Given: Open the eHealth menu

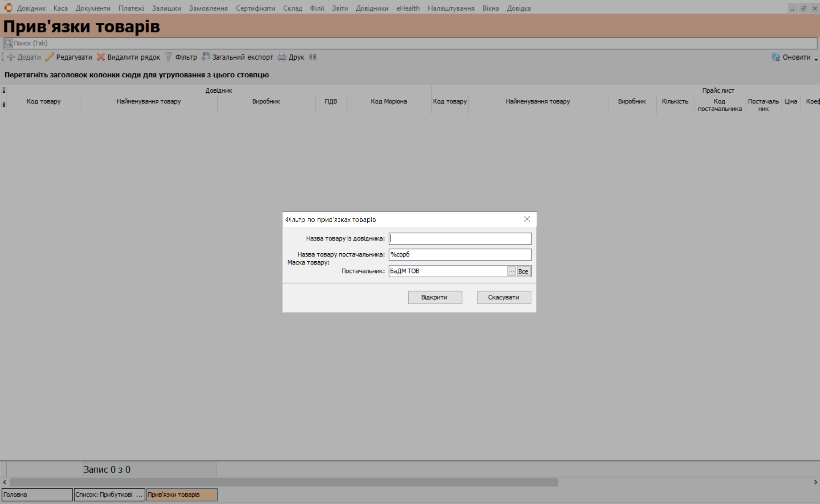Looking at the screenshot, I should 408,8.
